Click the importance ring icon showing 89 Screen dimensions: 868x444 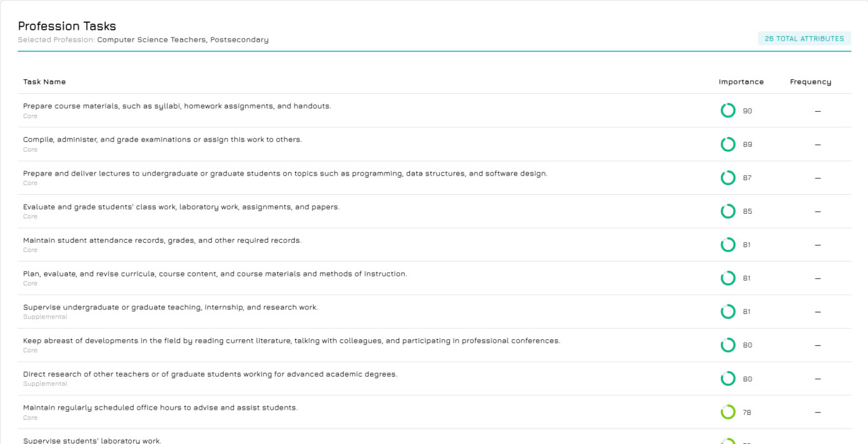(728, 145)
